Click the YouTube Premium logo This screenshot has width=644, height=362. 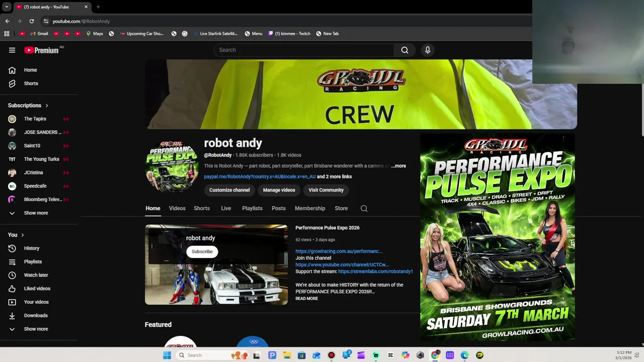pos(42,50)
